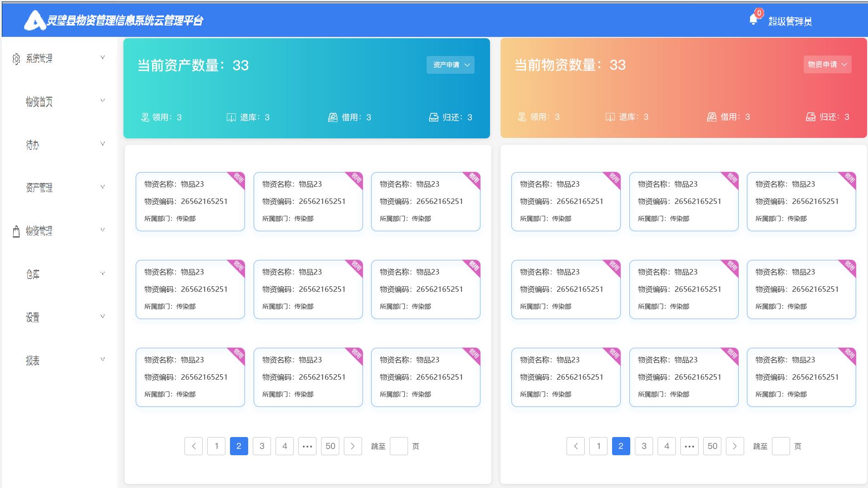
Task: Open the 资产申请 dropdown
Action: coord(450,65)
